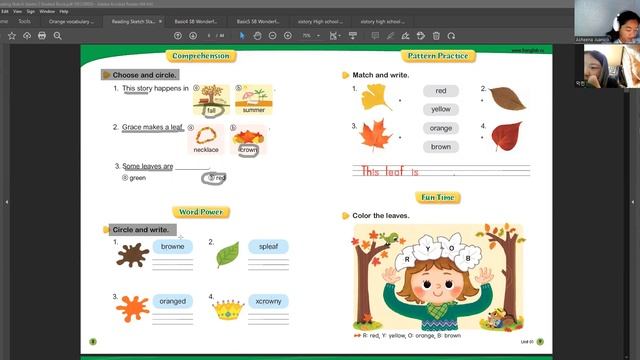Close the Reading Sketch tab

pyautogui.click(x=160, y=21)
